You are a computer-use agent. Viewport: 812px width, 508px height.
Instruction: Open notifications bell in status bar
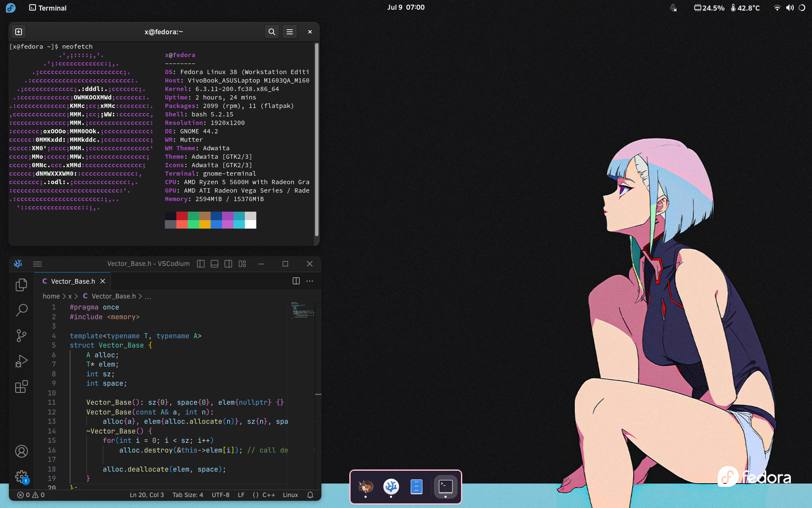310,495
